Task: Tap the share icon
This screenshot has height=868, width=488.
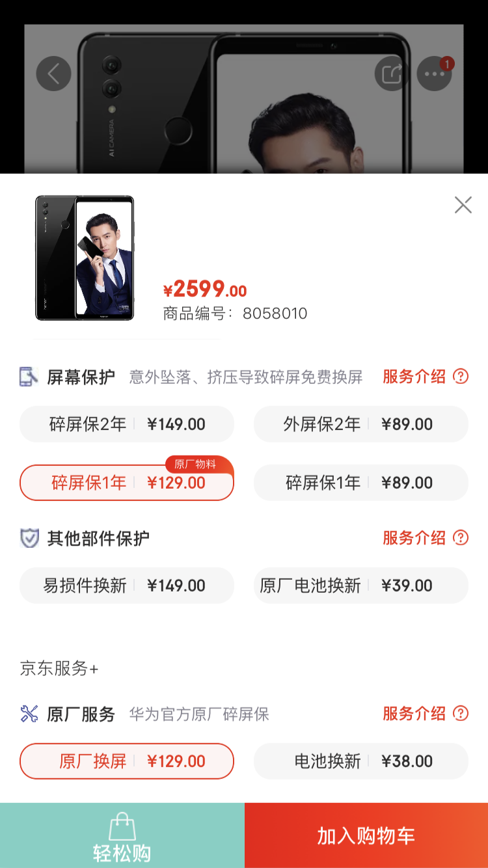Action: tap(392, 74)
